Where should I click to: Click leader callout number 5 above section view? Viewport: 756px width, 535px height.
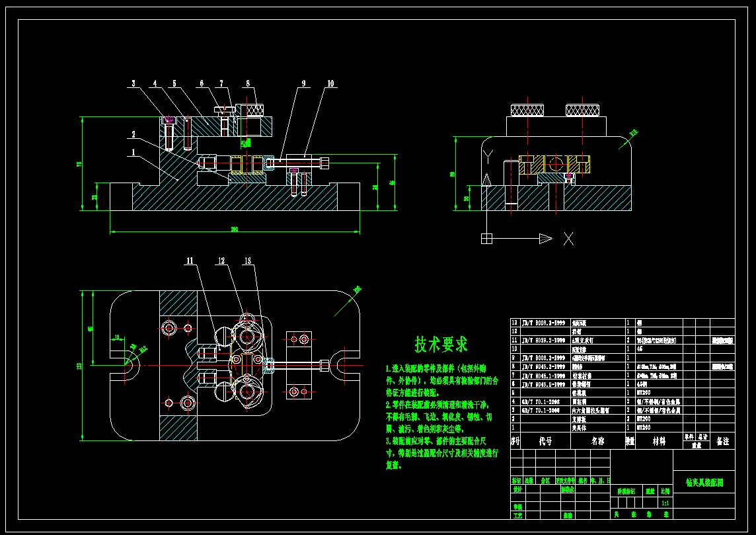coord(174,83)
